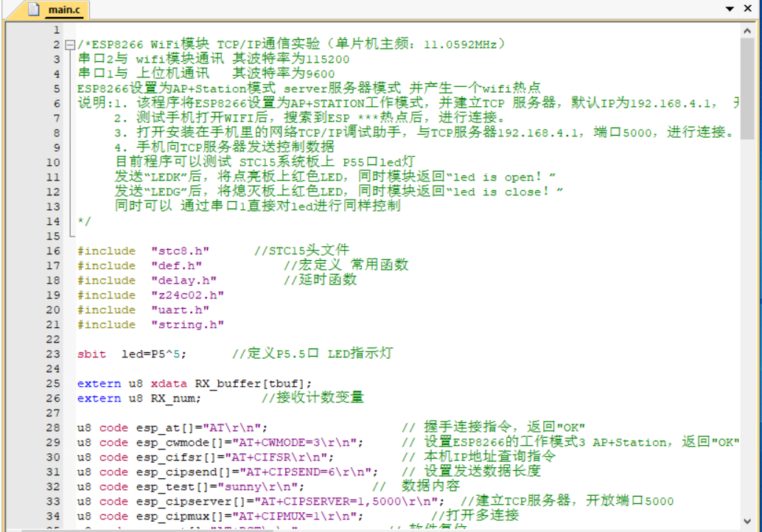This screenshot has height=532, width=762.
Task: Click "led is close!" text in comment
Action: pos(505,192)
